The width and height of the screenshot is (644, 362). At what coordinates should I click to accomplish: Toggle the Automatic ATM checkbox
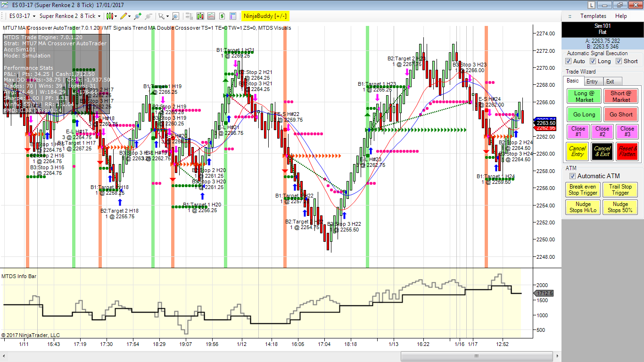[x=573, y=176]
